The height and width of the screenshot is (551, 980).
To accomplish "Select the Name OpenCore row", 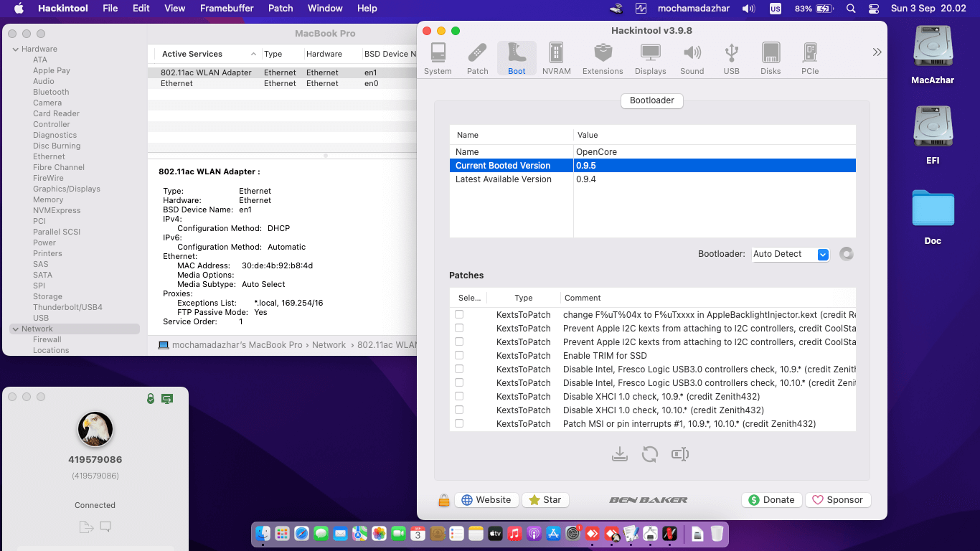I will tap(653, 152).
